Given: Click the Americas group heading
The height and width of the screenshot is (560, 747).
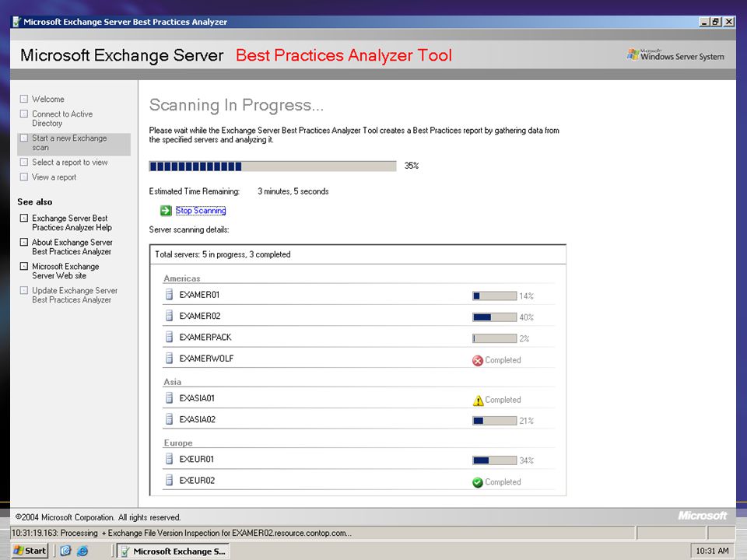Looking at the screenshot, I should point(182,278).
